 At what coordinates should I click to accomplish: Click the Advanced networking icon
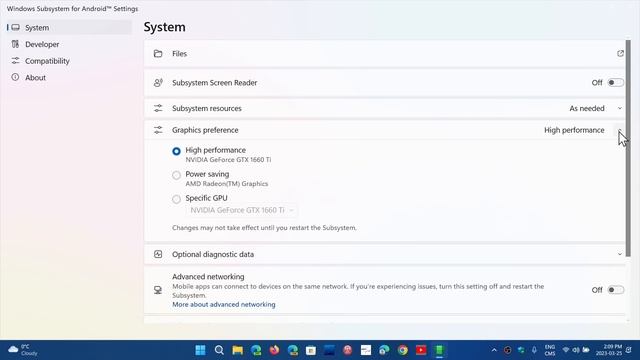click(158, 290)
